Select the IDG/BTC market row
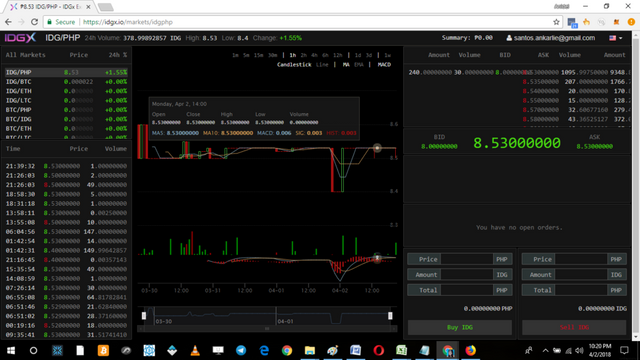 click(x=66, y=82)
